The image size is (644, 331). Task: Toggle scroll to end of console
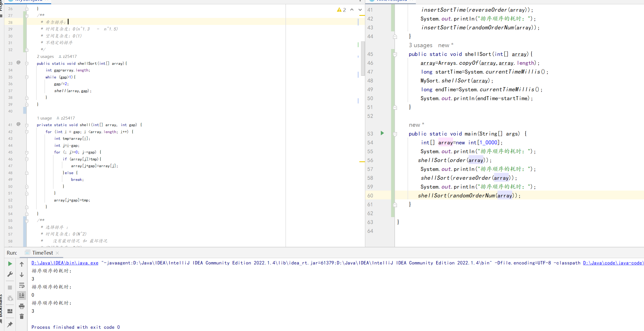(22, 295)
